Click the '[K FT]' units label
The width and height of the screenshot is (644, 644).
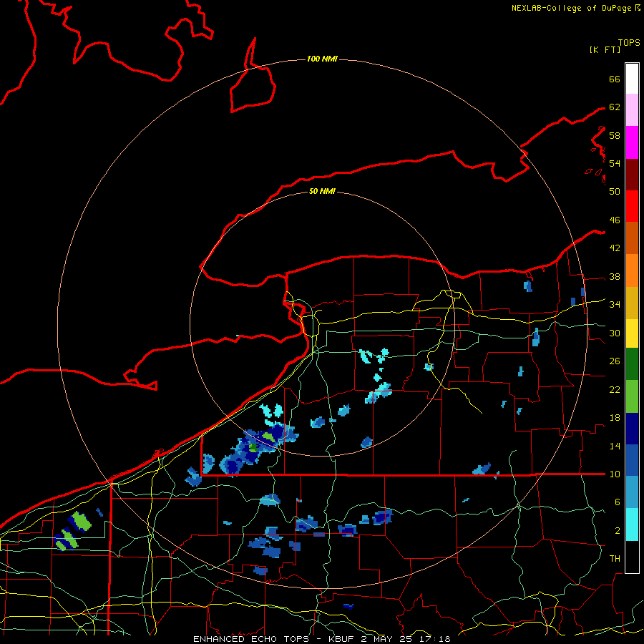(605, 49)
